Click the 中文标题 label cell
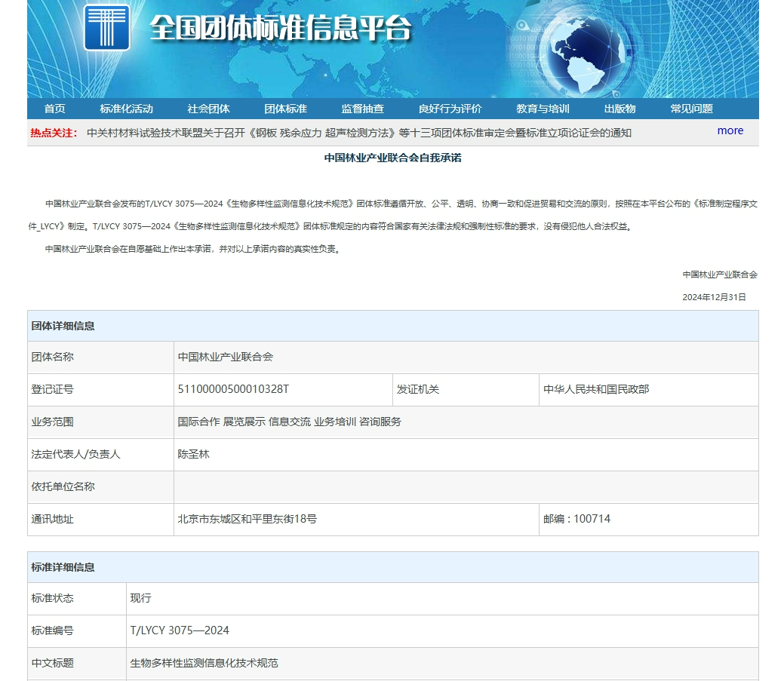The width and height of the screenshot is (784, 681). pos(77,664)
